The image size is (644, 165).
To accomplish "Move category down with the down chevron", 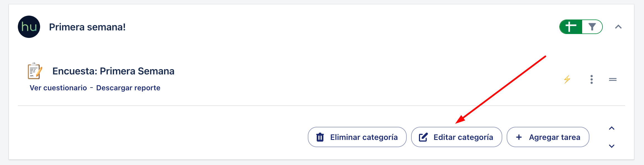I will coord(612,146).
